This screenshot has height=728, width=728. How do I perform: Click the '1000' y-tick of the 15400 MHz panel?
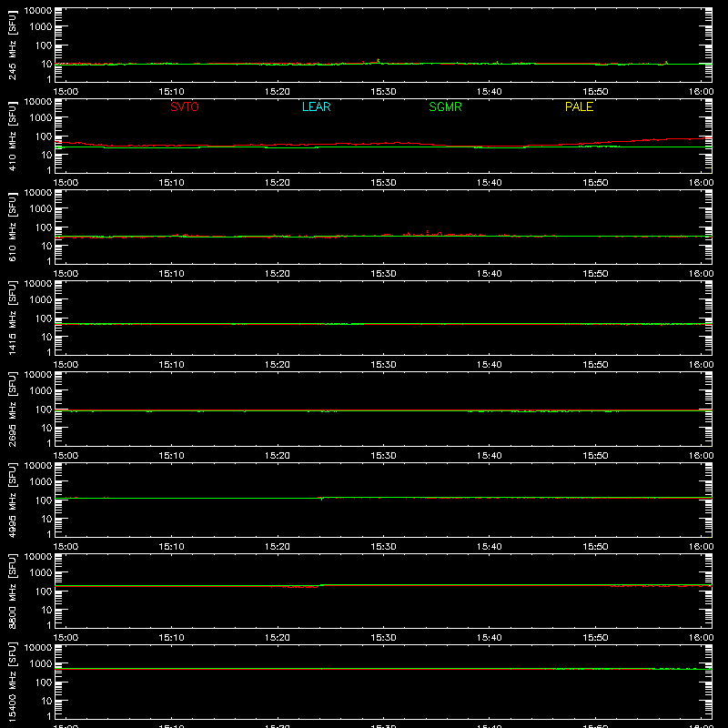[x=41, y=664]
